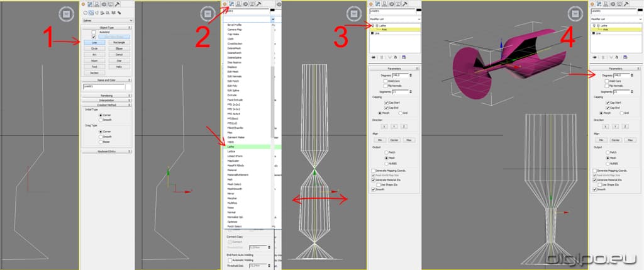Viewport: 644px width, 270px height.
Task: Click the Systems category icon
Action: 119,13
